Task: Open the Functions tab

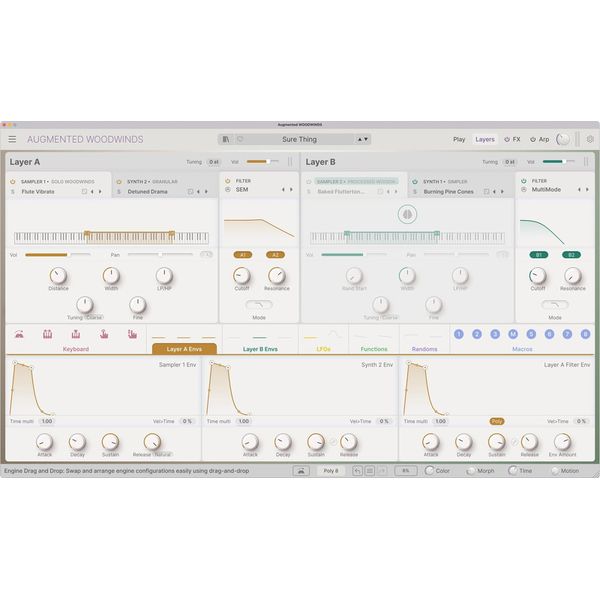Action: coord(374,349)
